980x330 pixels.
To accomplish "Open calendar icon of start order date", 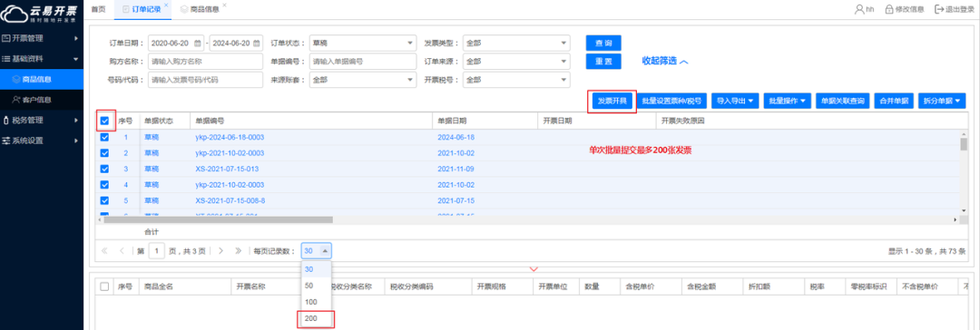I will click(x=198, y=44).
